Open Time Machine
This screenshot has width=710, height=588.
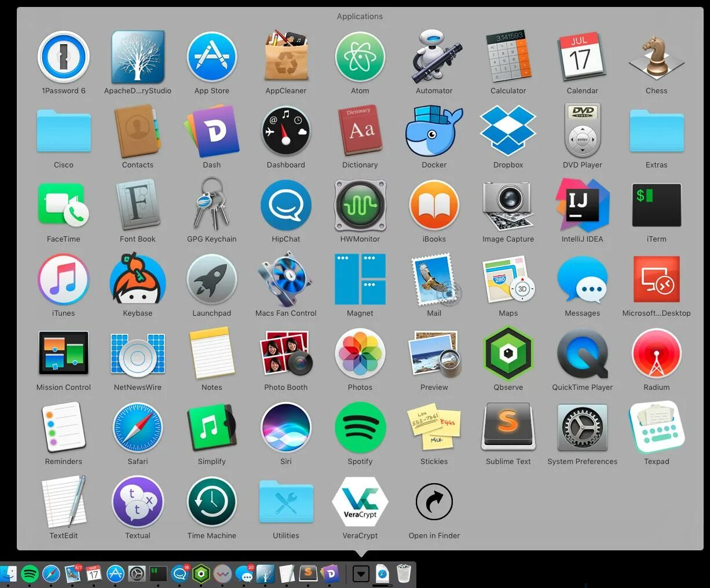tap(212, 502)
